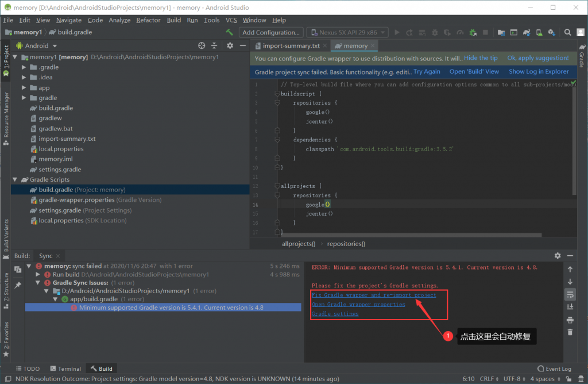Click the Attach Debugger to Android Process icon
The image size is (588, 384).
473,33
